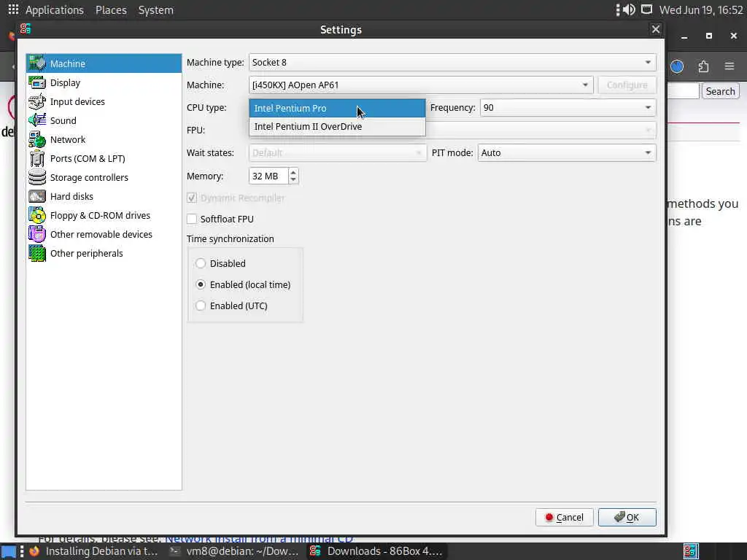The image size is (747, 560).
Task: Open browser extensions puzzle icon
Action: pyautogui.click(x=703, y=66)
